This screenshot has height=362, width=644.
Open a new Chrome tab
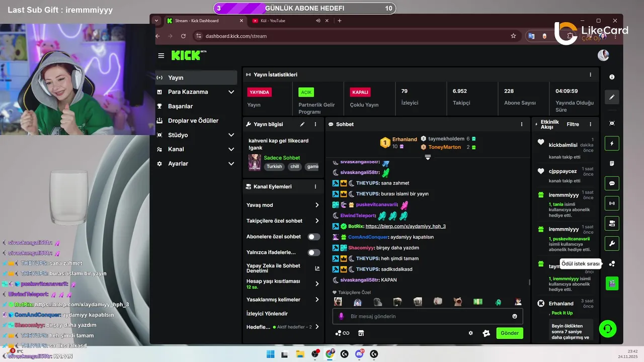pyautogui.click(x=340, y=21)
